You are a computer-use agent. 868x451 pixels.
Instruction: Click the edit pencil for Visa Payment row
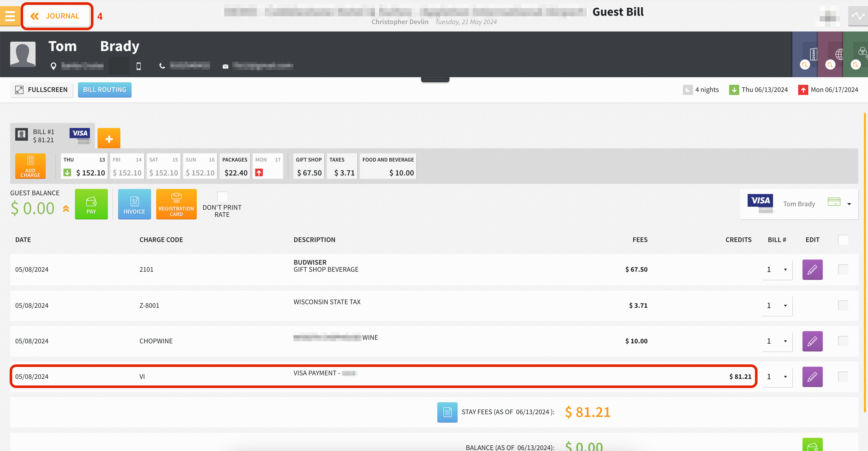[812, 377]
